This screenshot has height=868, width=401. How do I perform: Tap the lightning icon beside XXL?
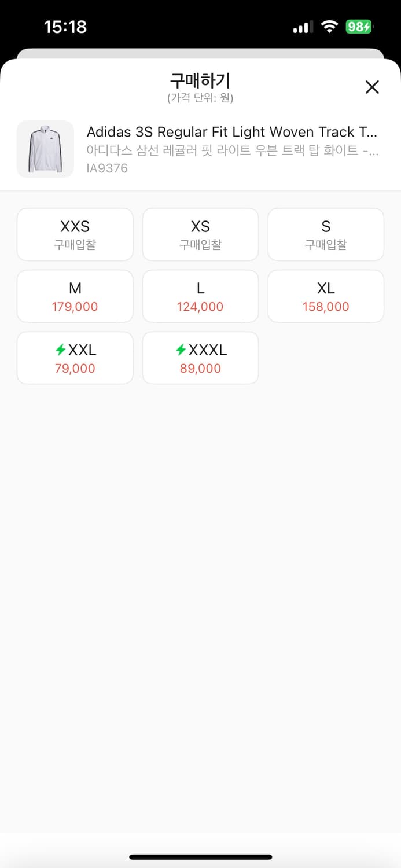(x=61, y=350)
